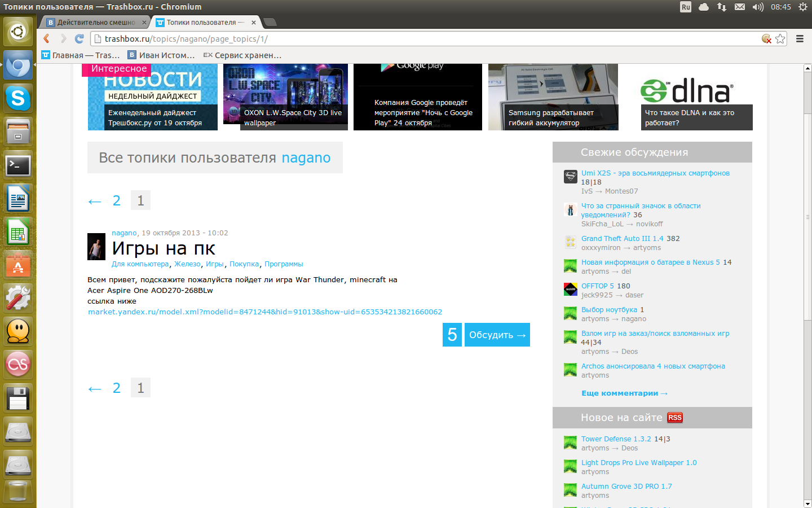Reload the page with the refresh icon
This screenshot has height=508, width=812.
[80, 38]
